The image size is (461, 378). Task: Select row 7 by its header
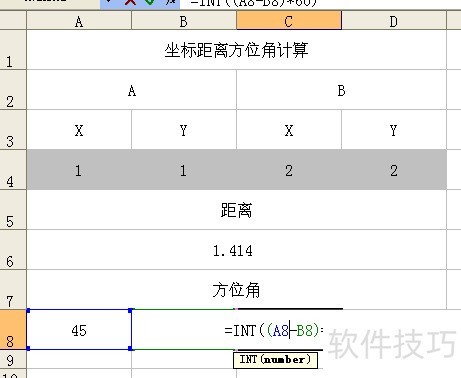click(x=13, y=290)
